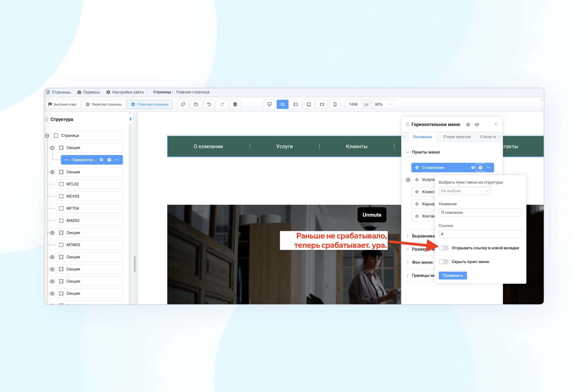Viewport: 588px width, 392px height.
Task: Redo the last action
Action: (222, 104)
